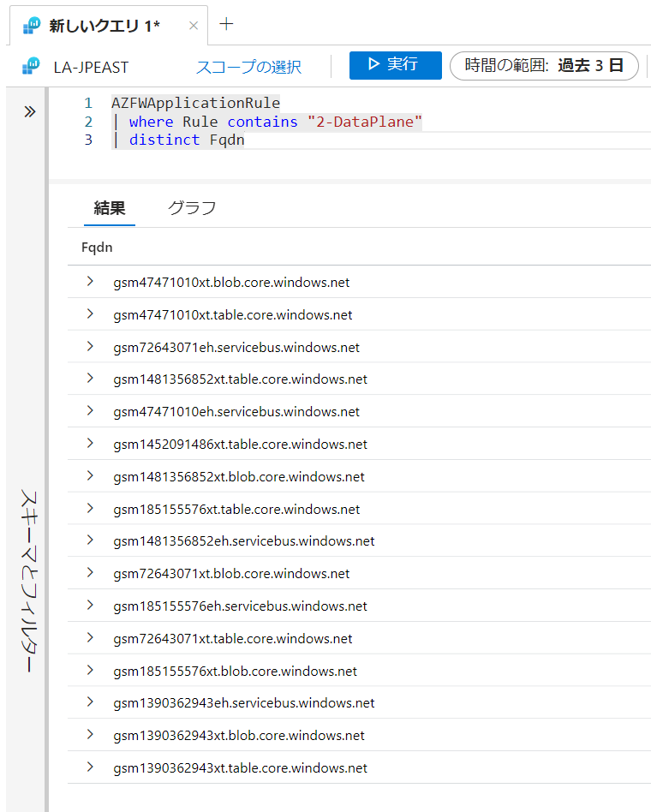Add a new query tab with plus icon
The image size is (651, 812).
226,24
